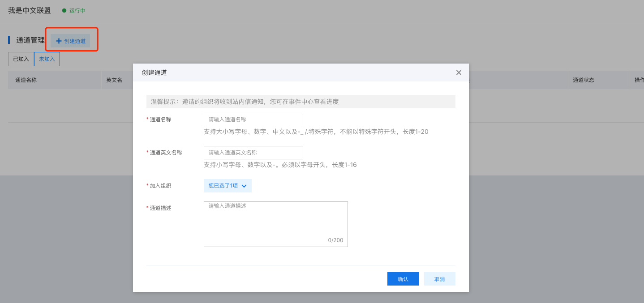Click the hint text 长度1-20
Image resolution: width=644 pixels, height=303 pixels.
(x=416, y=132)
